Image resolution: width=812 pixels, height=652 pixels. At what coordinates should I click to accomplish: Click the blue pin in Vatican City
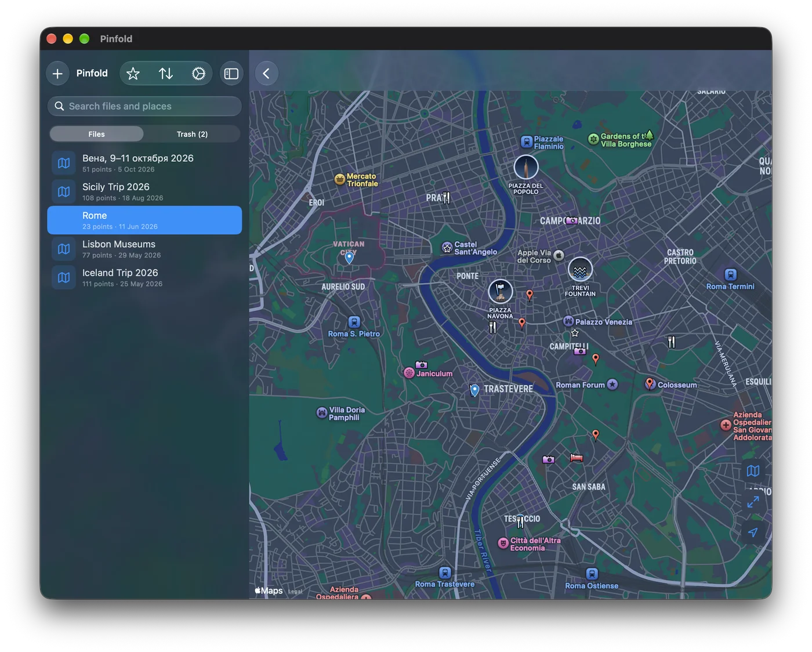[349, 258]
